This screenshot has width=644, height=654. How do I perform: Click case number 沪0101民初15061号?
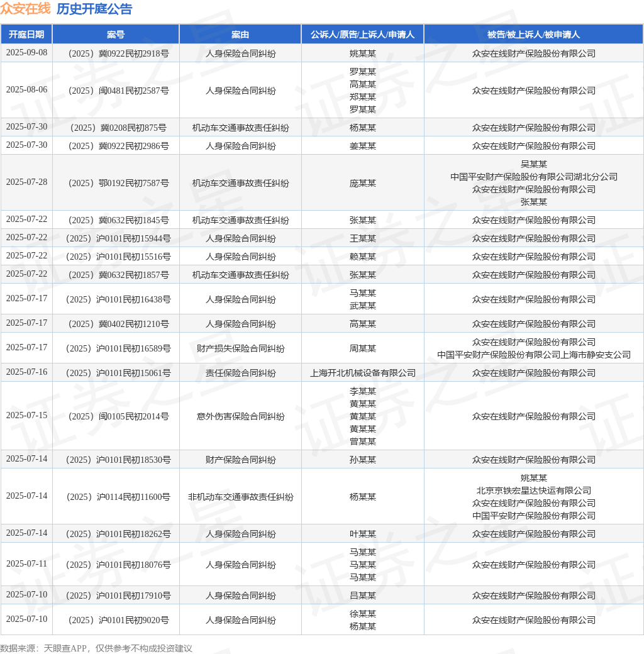[x=119, y=374]
